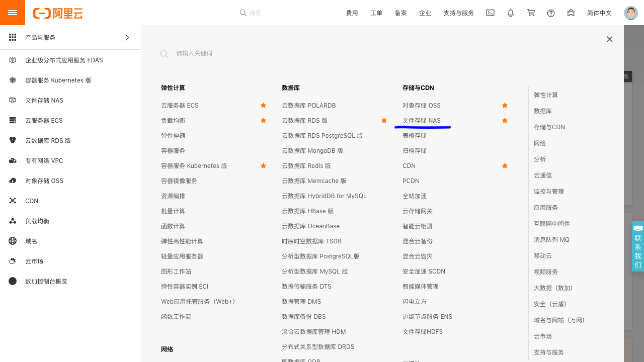
Task: Click the console home icon
Action: [571, 13]
